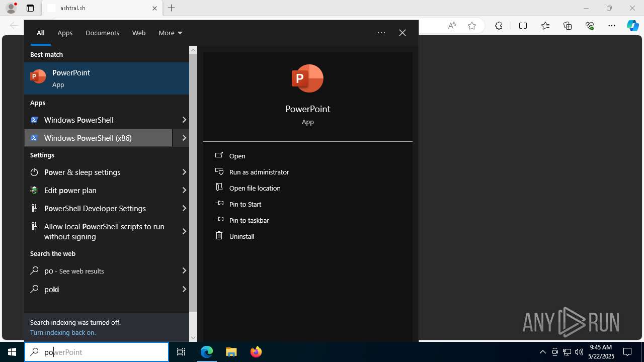644x362 pixels.
Task: Add this page to favorites star
Action: coord(472,26)
